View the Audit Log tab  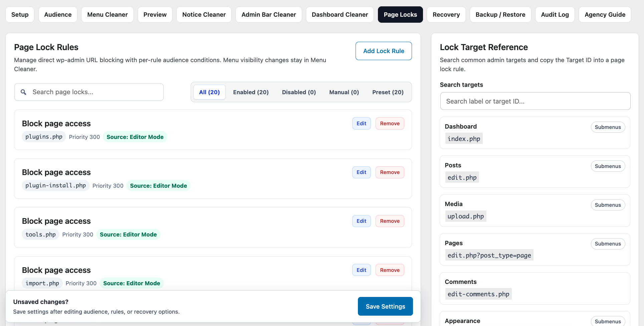click(555, 15)
